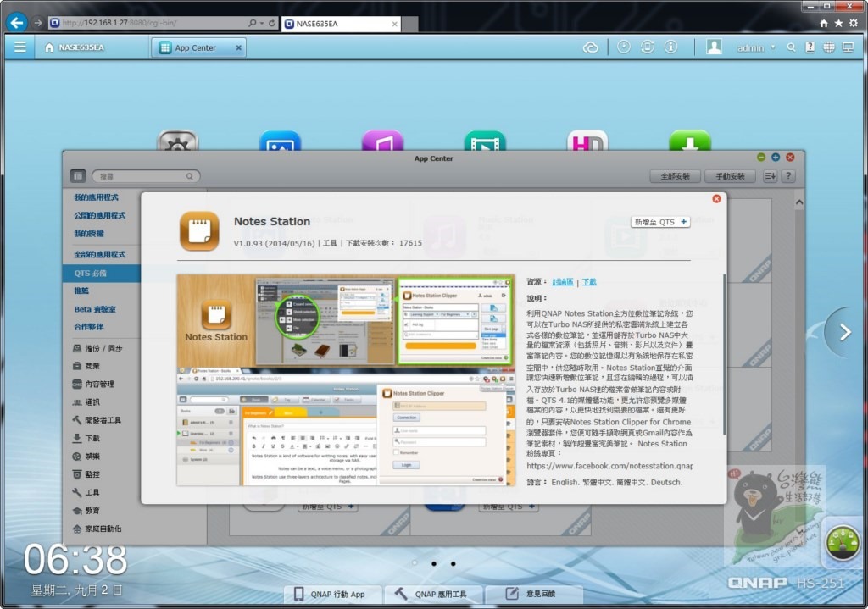Open QNAP 行動 App link
The image size is (868, 609).
coord(331,594)
